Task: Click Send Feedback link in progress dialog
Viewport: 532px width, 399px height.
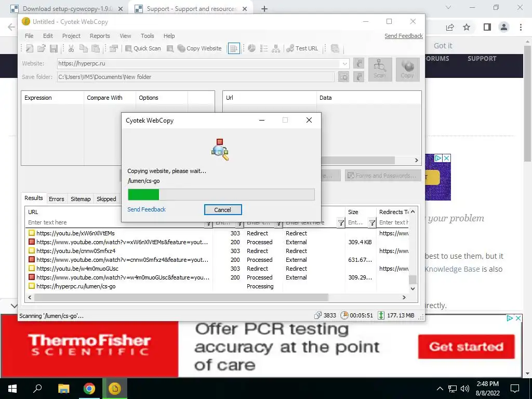Action: pos(146,209)
